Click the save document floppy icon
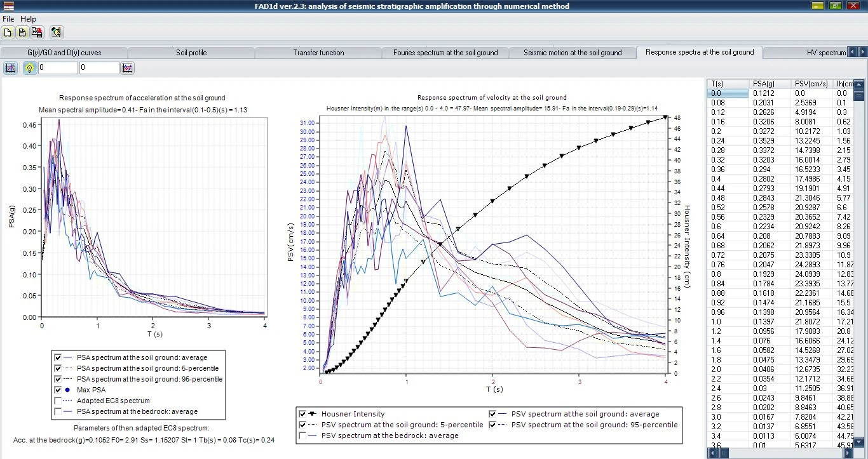 (x=37, y=32)
